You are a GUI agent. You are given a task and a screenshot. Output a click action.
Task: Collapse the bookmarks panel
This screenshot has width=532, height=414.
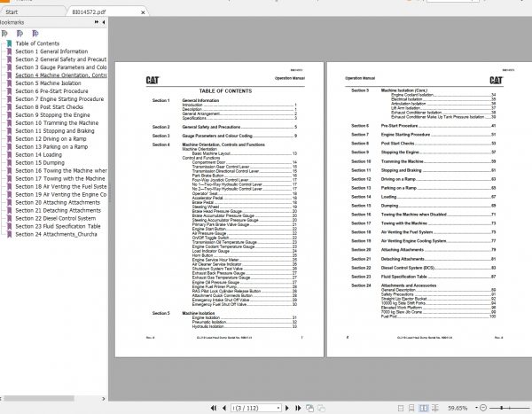[104, 22]
